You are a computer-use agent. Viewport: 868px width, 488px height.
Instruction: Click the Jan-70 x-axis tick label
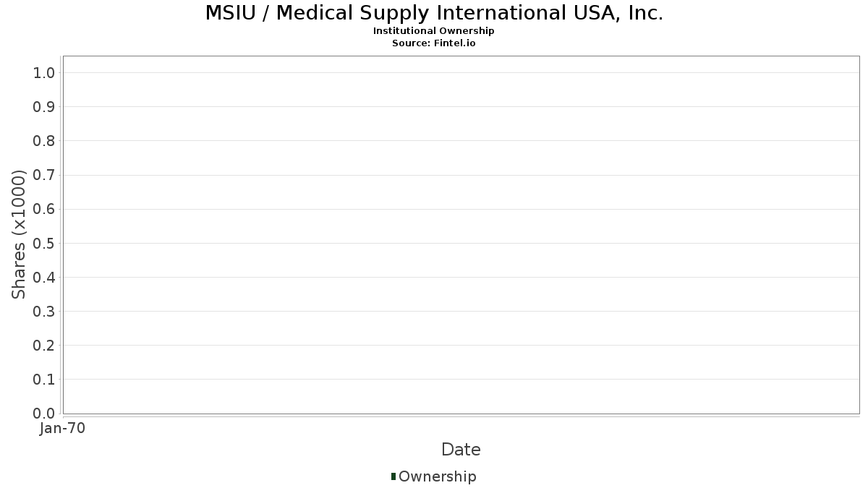[63, 429]
